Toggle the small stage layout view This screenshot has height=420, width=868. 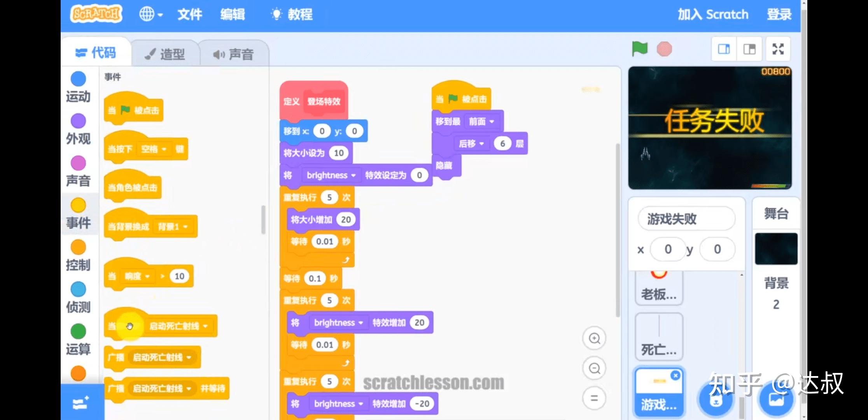(x=723, y=49)
